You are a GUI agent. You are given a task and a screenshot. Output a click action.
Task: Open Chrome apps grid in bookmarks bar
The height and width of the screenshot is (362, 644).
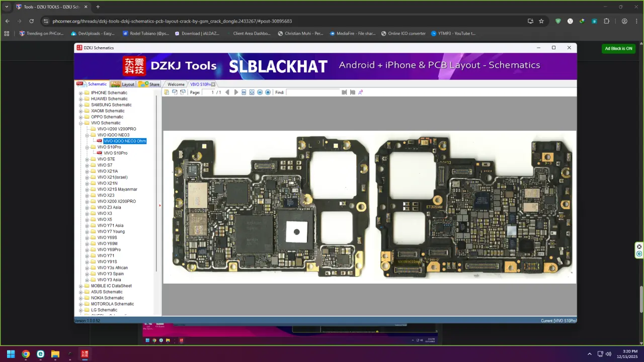point(7,34)
